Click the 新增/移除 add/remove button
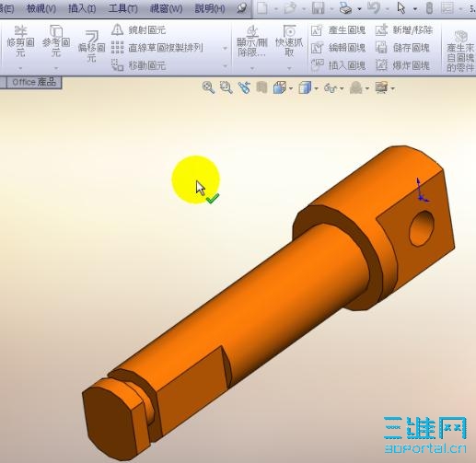 click(404, 30)
